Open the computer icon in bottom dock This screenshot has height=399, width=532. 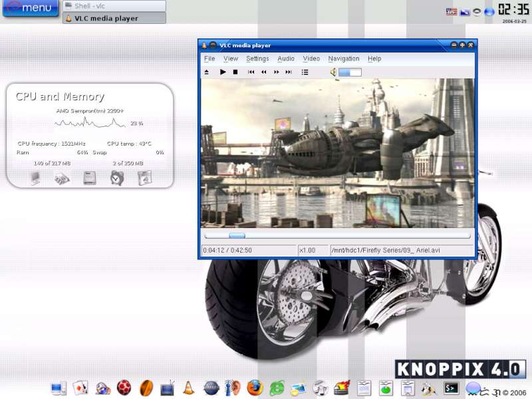[x=59, y=388]
